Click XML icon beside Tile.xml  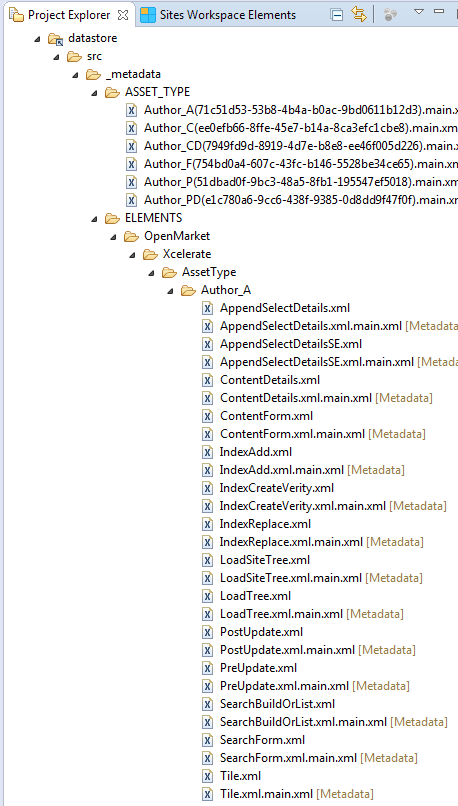208,776
